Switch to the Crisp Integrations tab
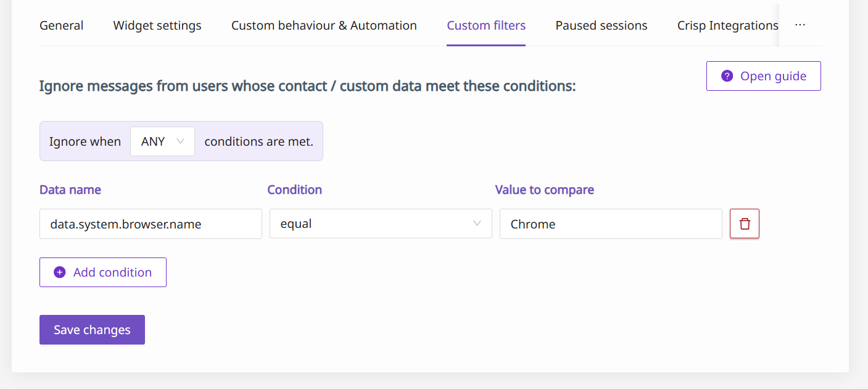868x389 pixels. tap(727, 25)
